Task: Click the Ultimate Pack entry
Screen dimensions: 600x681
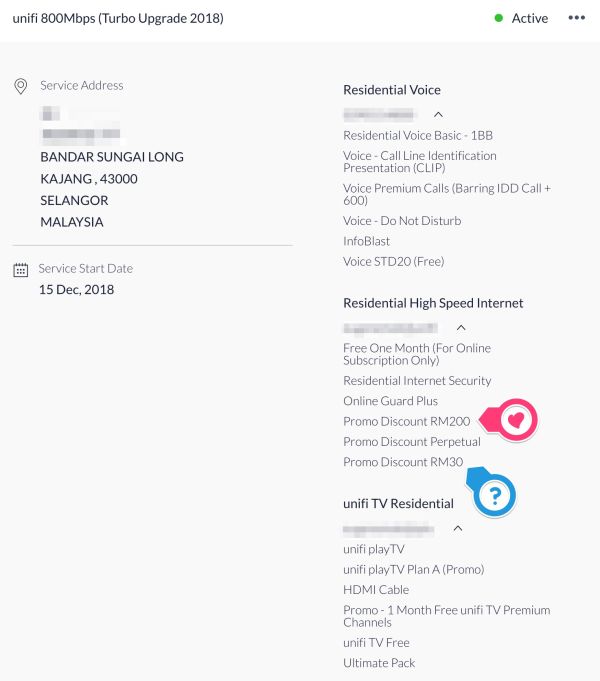Action: pos(378,663)
